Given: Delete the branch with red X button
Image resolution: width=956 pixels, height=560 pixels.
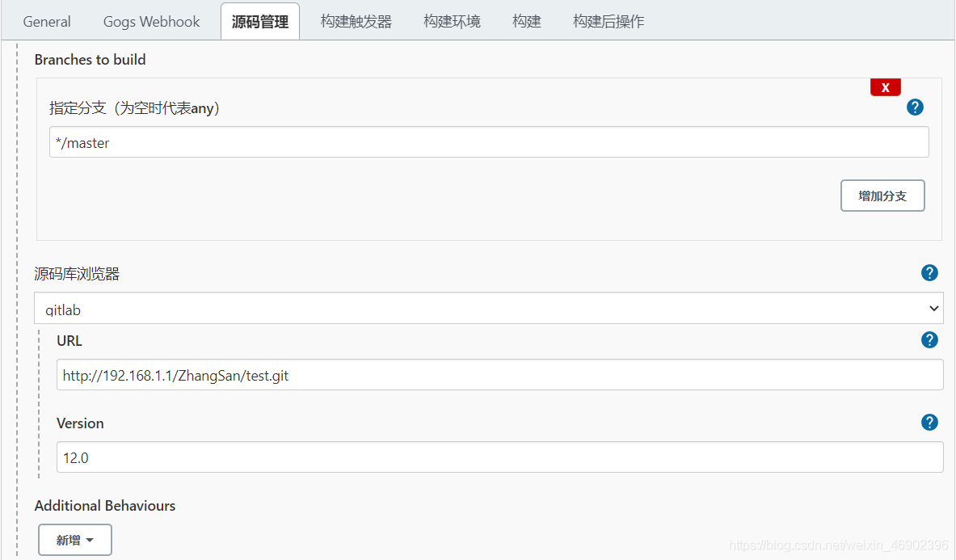Looking at the screenshot, I should coord(885,87).
